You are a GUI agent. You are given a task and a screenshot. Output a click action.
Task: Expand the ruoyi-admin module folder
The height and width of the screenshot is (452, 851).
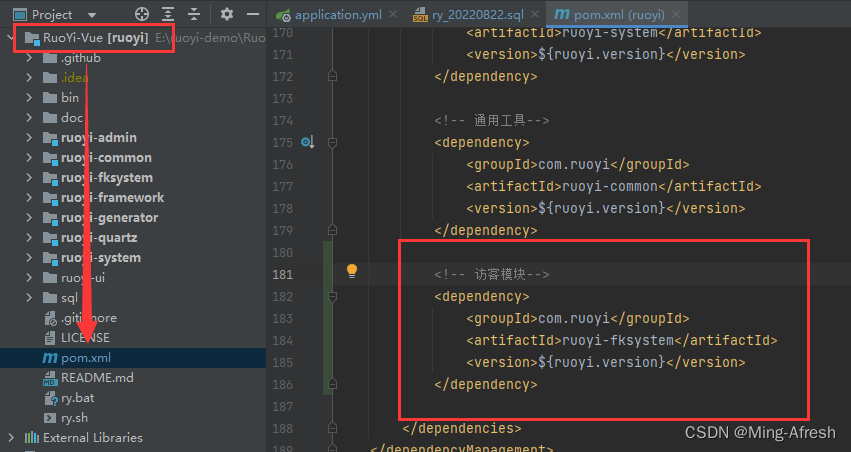(x=30, y=138)
